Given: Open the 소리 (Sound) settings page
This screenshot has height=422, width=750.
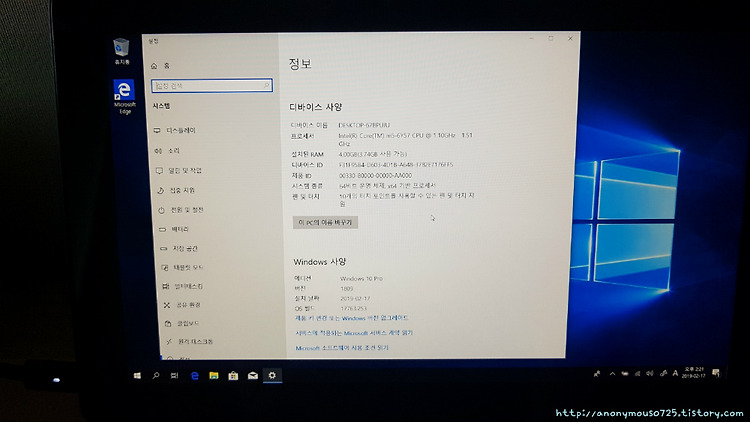Looking at the screenshot, I should [x=167, y=151].
